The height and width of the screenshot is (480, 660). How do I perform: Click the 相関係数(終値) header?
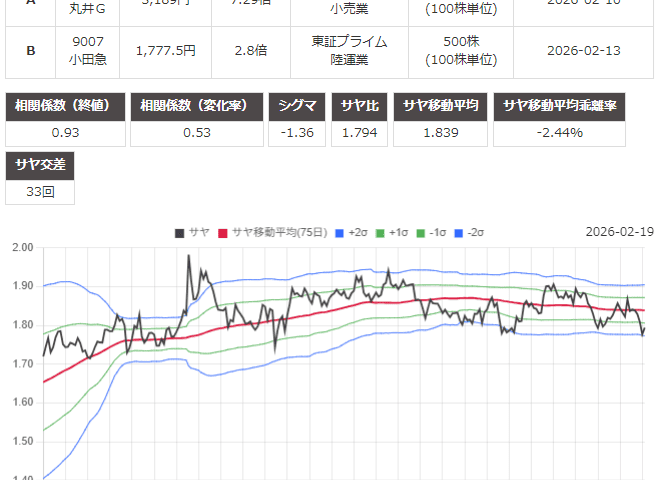[x=66, y=107]
